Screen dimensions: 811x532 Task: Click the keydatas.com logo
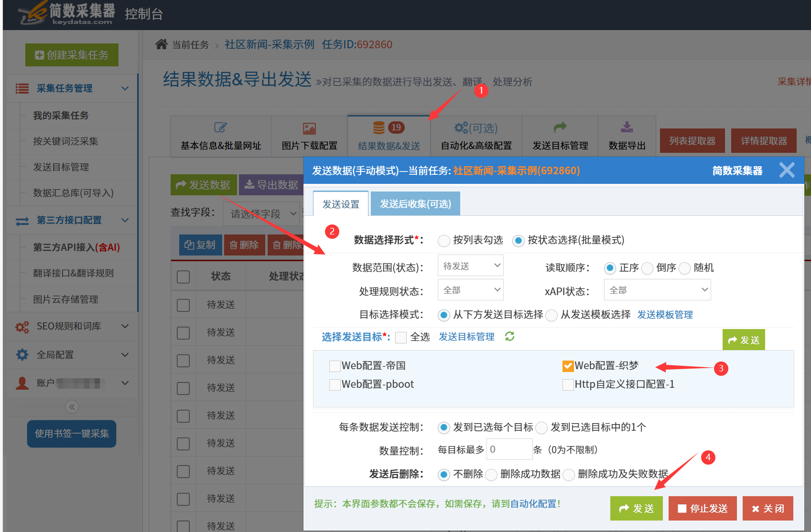pyautogui.click(x=67, y=13)
